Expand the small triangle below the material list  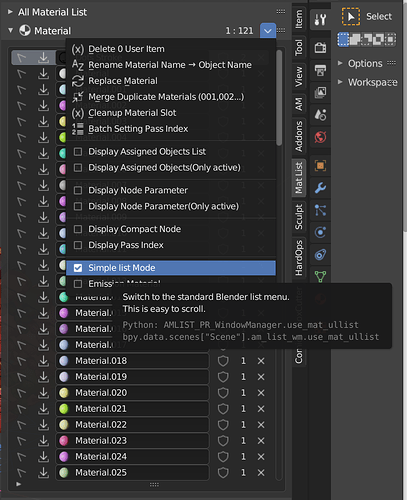[18, 484]
